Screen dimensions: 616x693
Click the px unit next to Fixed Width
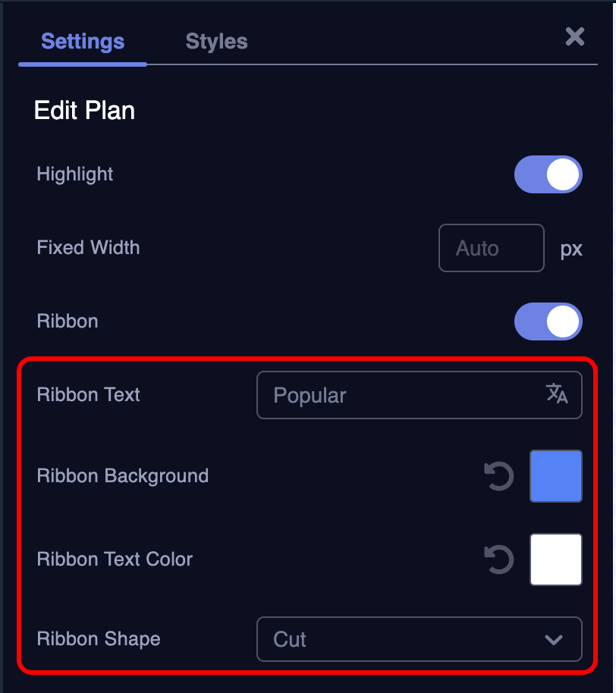571,249
